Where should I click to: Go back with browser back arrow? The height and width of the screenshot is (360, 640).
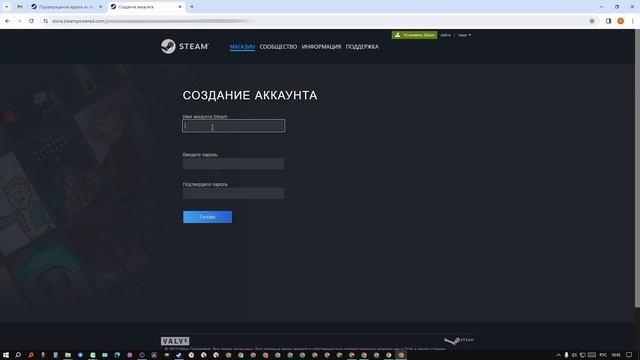click(x=7, y=21)
